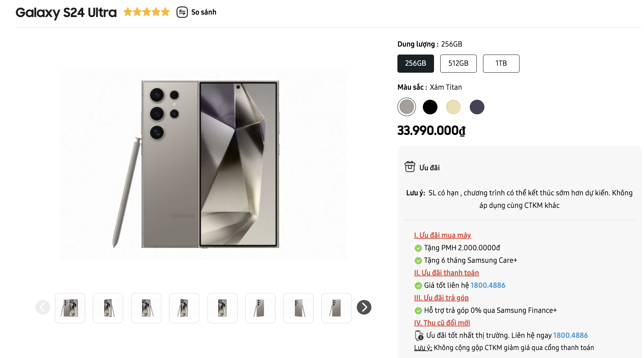This screenshot has width=644, height=358.
Task: Click the So sánh compare icon
Action: click(x=182, y=12)
